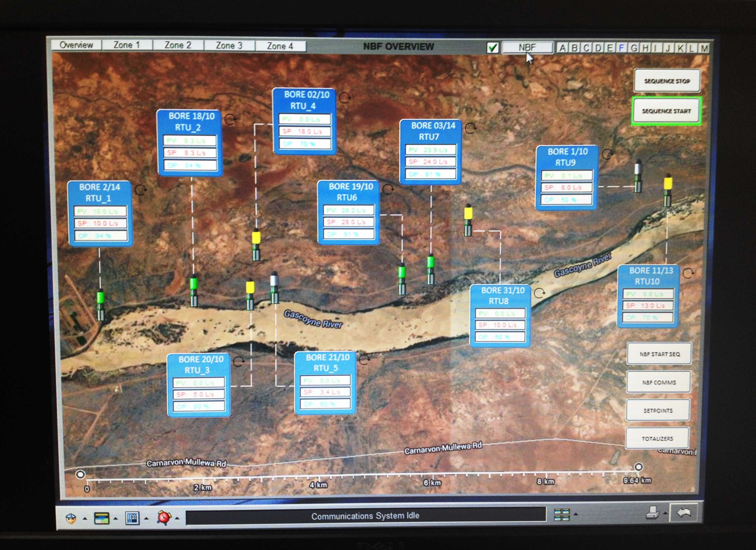Open the Overview tab
The width and height of the screenshot is (756, 550).
[77, 45]
